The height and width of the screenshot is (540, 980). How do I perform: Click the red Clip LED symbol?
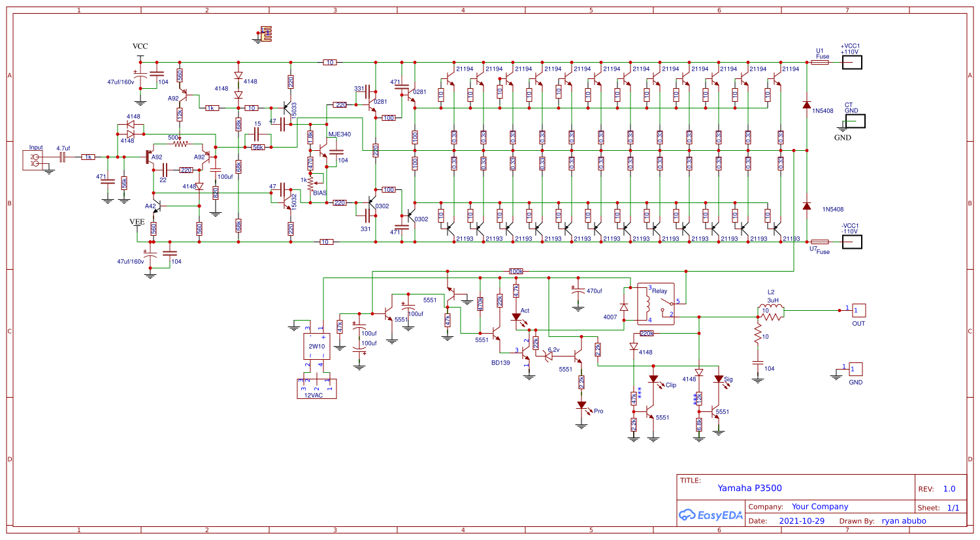point(653,379)
